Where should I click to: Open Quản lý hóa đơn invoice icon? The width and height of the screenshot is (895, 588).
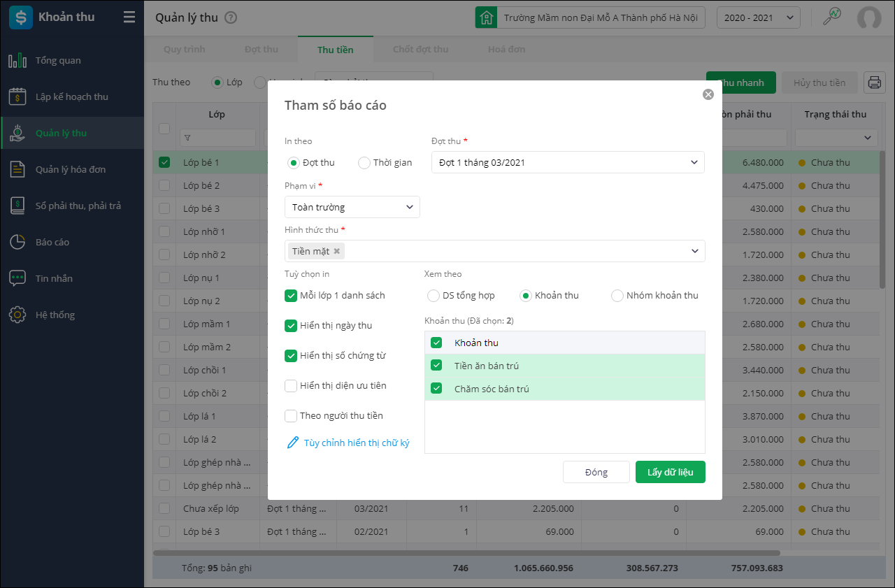pyautogui.click(x=17, y=170)
